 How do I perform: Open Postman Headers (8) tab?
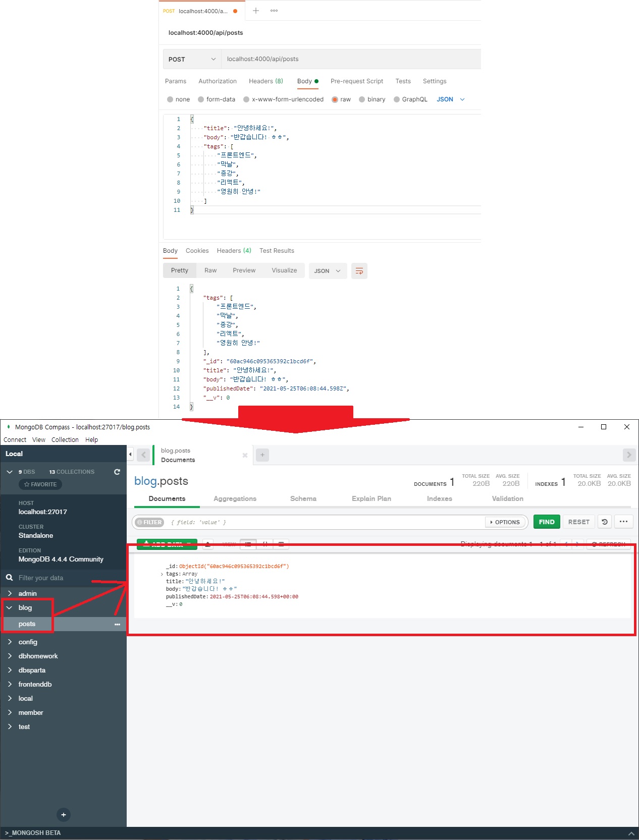point(266,81)
